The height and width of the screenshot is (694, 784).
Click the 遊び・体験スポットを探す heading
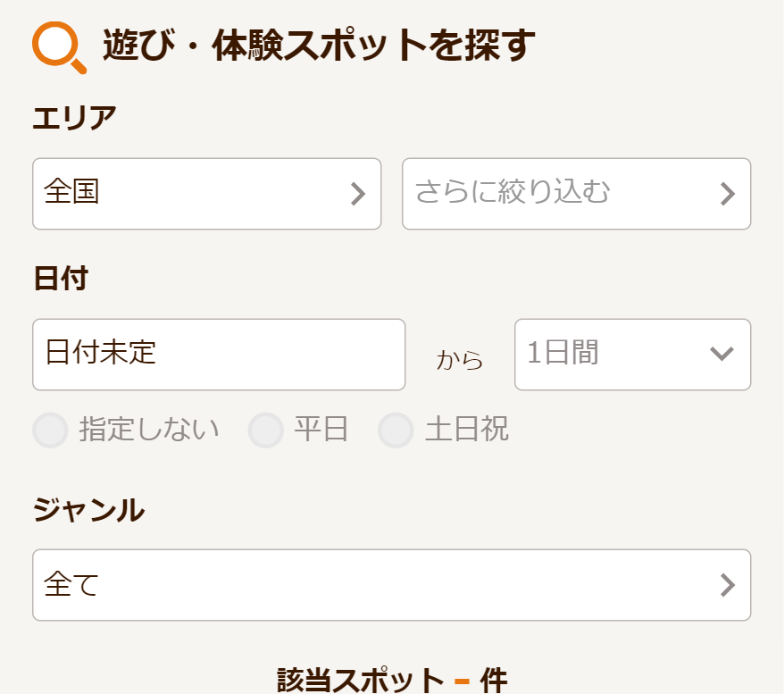(319, 46)
